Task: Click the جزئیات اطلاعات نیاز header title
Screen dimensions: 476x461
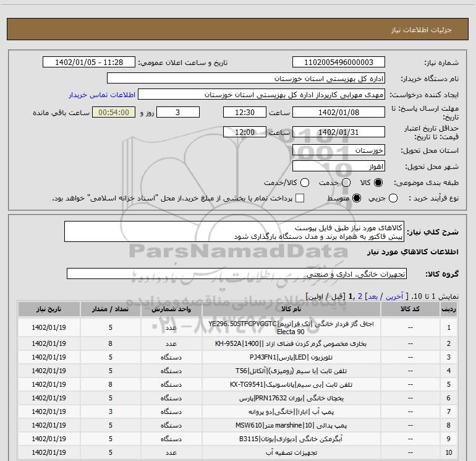Action: (x=422, y=30)
